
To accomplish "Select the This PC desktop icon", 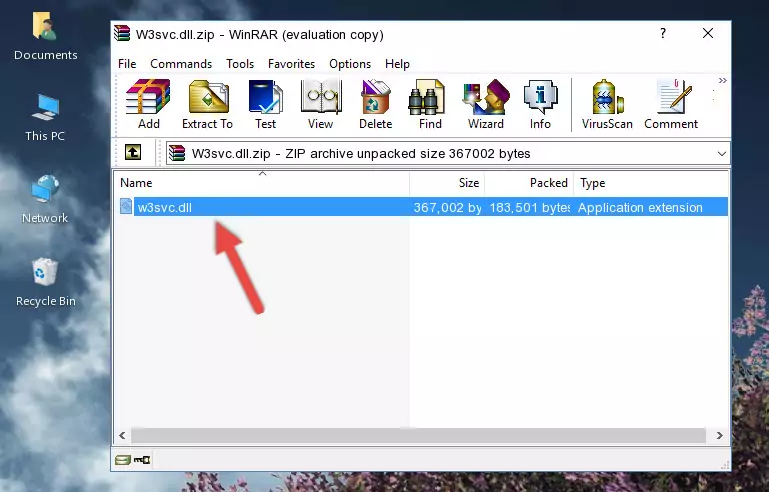I will click(45, 118).
